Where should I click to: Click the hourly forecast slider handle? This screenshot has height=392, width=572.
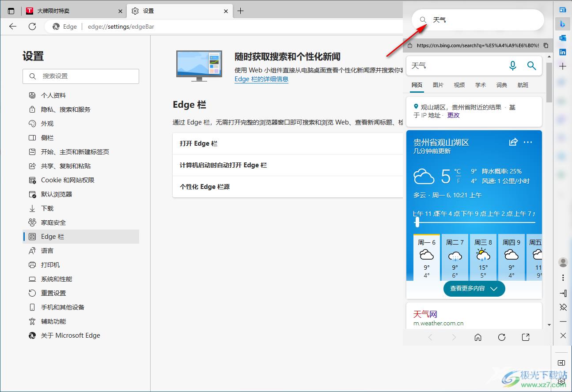click(417, 222)
